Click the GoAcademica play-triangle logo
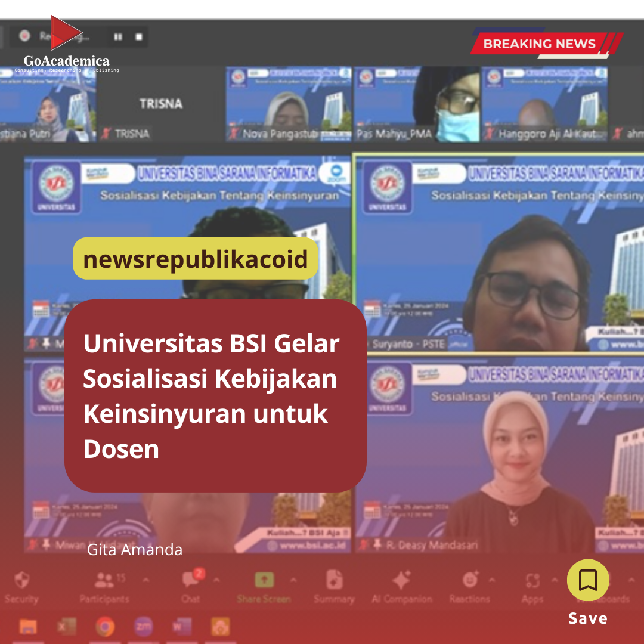 click(x=66, y=32)
